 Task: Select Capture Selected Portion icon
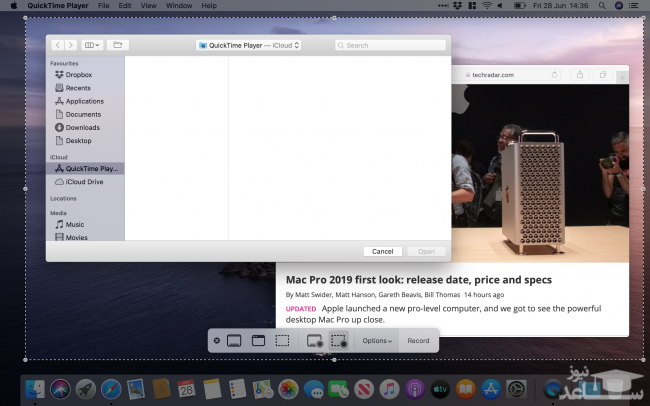[x=283, y=341]
